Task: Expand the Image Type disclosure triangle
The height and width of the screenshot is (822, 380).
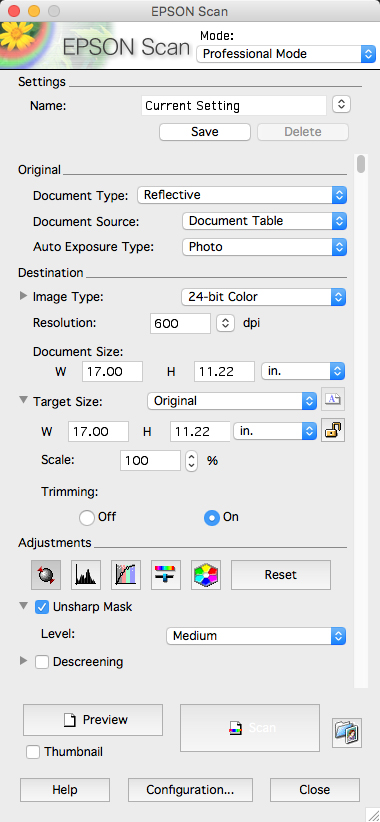Action: 23,296
